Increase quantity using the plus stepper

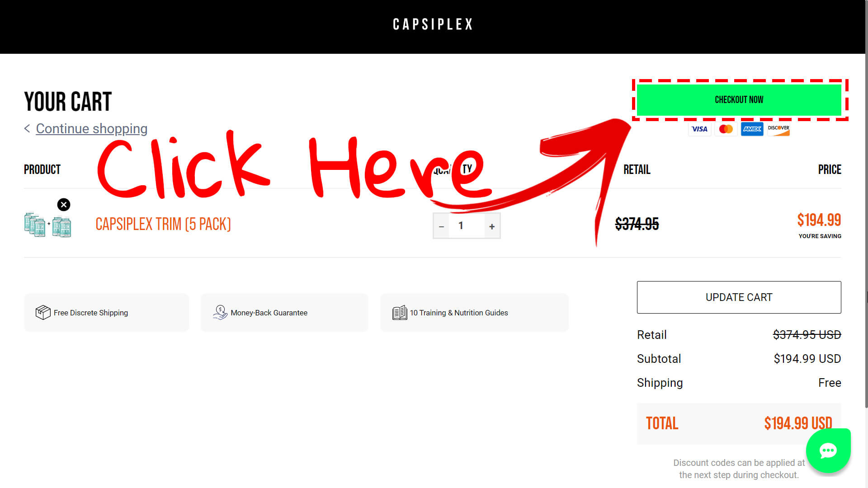click(492, 226)
